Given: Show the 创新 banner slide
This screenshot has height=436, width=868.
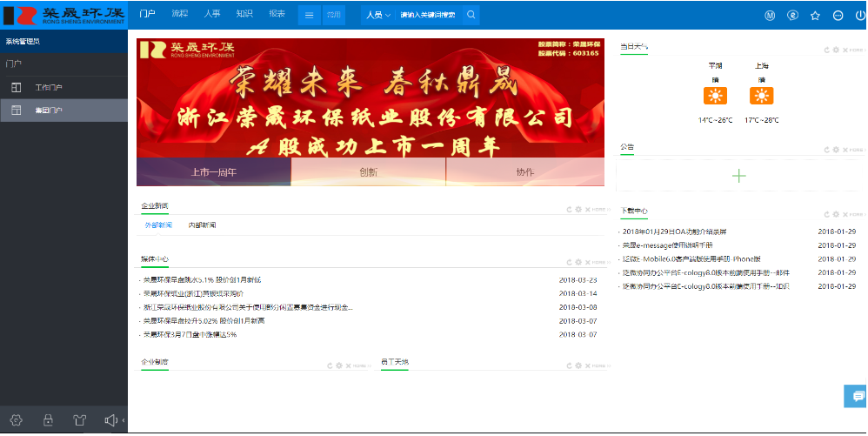Looking at the screenshot, I should point(368,172).
